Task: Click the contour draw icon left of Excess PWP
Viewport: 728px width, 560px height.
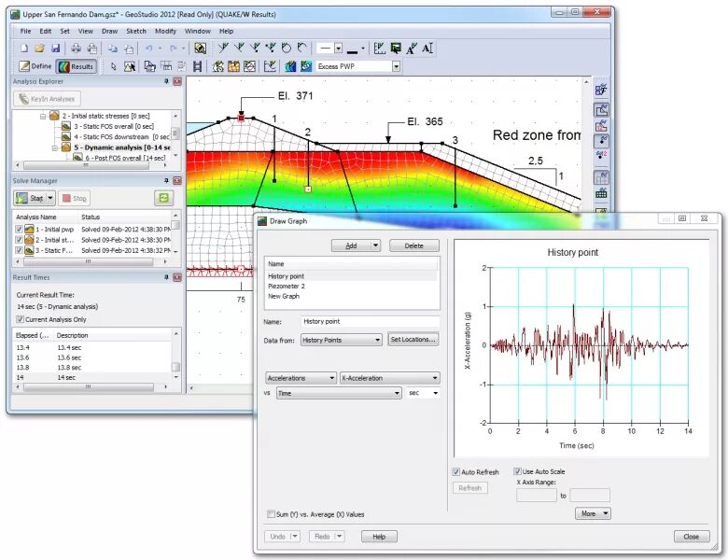Action: click(290, 67)
